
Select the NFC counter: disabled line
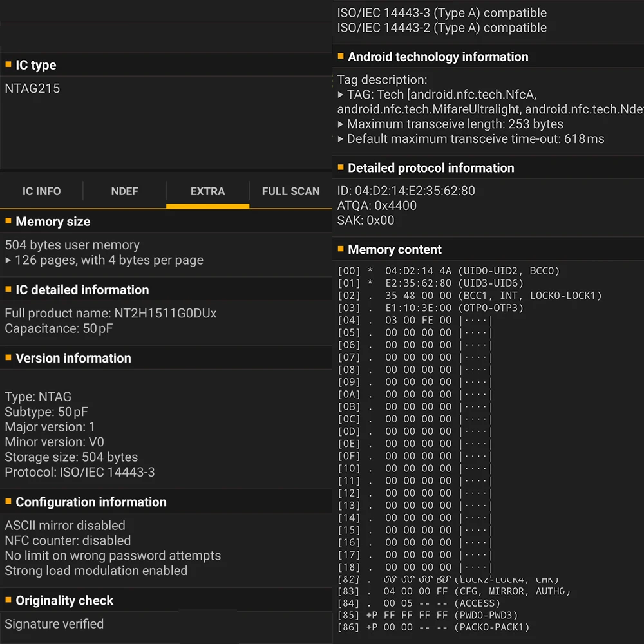pos(68,540)
